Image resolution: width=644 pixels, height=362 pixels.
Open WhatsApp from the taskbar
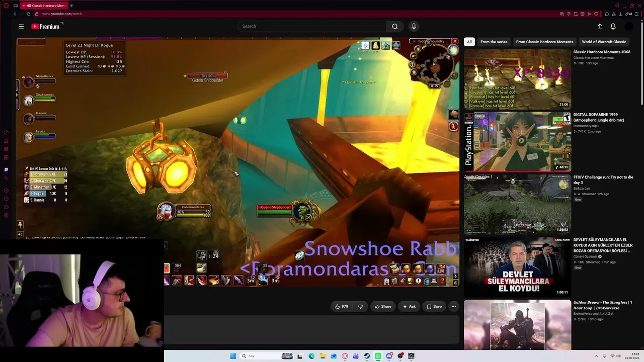[x=378, y=356]
